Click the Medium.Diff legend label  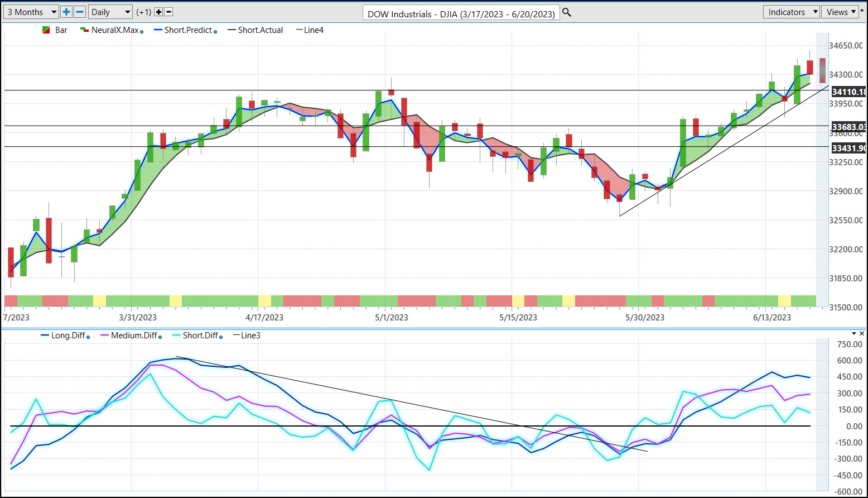click(x=134, y=336)
